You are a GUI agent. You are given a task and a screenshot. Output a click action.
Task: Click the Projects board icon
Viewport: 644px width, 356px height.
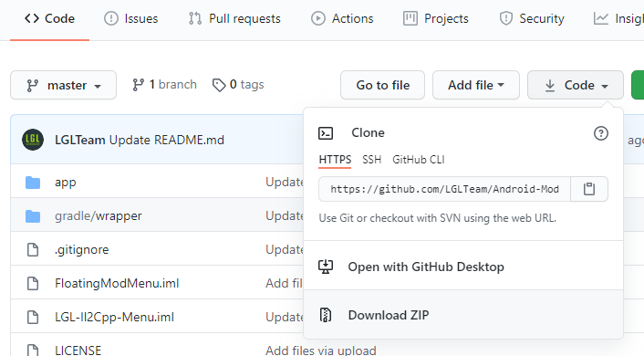410,18
